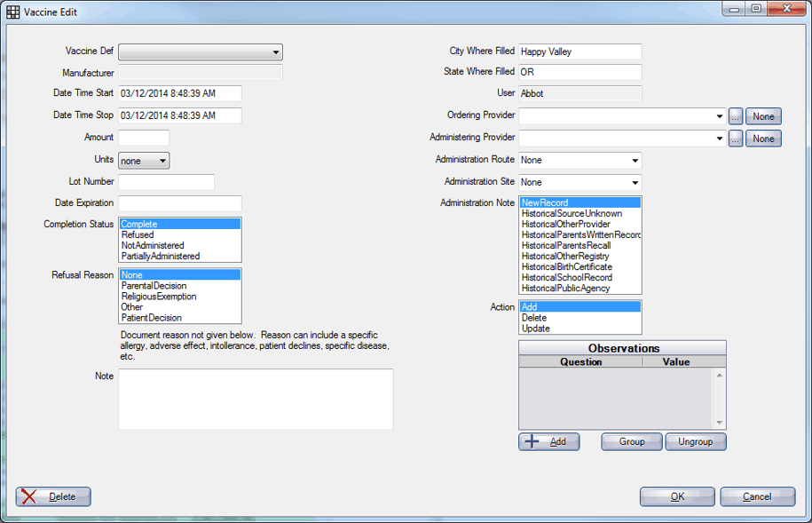Choose ParentalDecision as Refusal Reason

152,286
